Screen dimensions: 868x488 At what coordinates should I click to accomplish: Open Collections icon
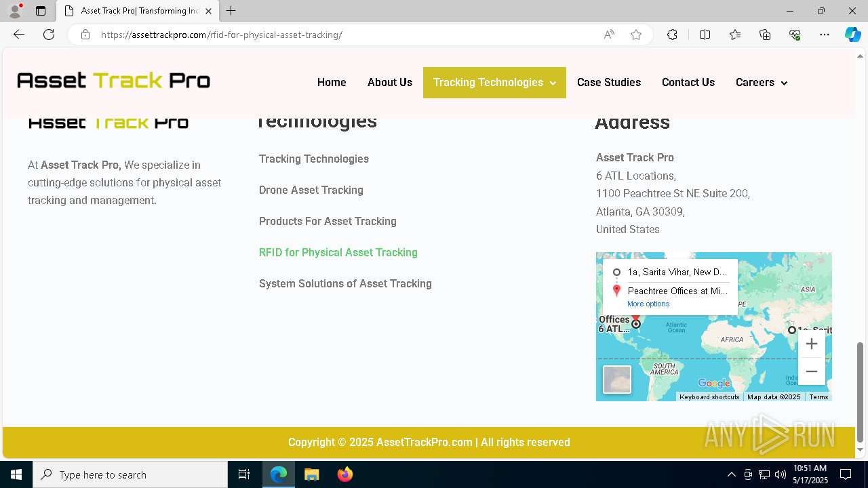coord(765,35)
